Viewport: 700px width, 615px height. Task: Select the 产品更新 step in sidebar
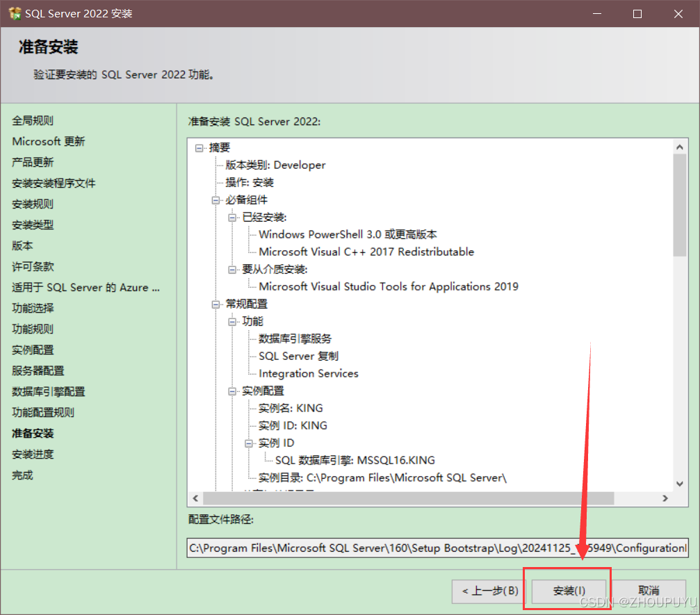coord(33,163)
